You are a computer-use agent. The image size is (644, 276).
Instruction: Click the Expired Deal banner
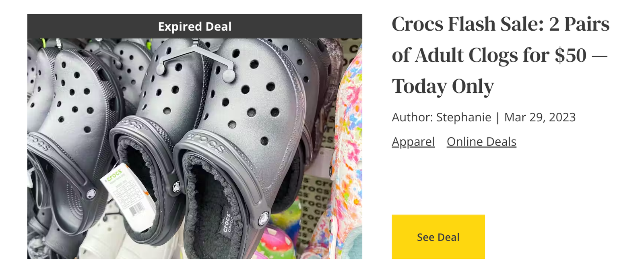pyautogui.click(x=194, y=27)
